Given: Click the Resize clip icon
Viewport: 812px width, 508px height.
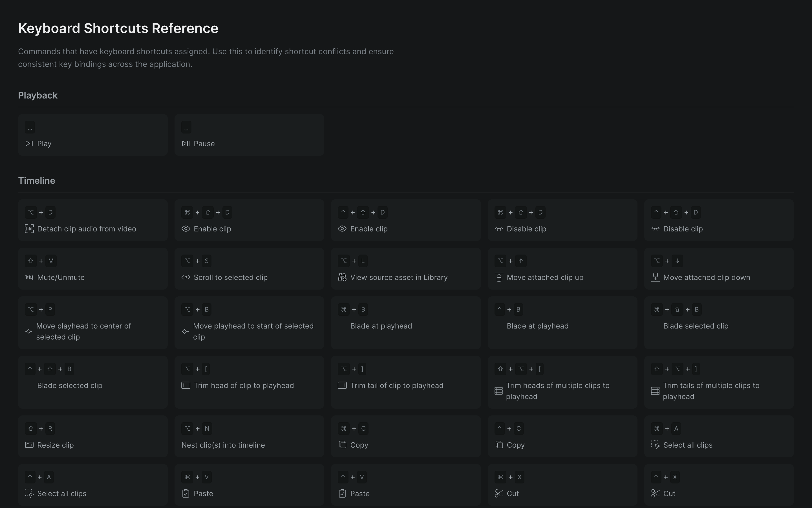Looking at the screenshot, I should point(29,445).
